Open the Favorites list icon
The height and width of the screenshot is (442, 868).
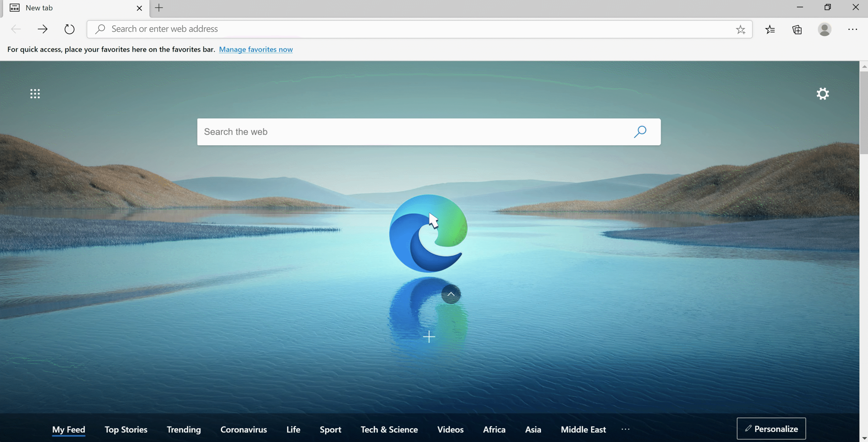[x=770, y=29]
